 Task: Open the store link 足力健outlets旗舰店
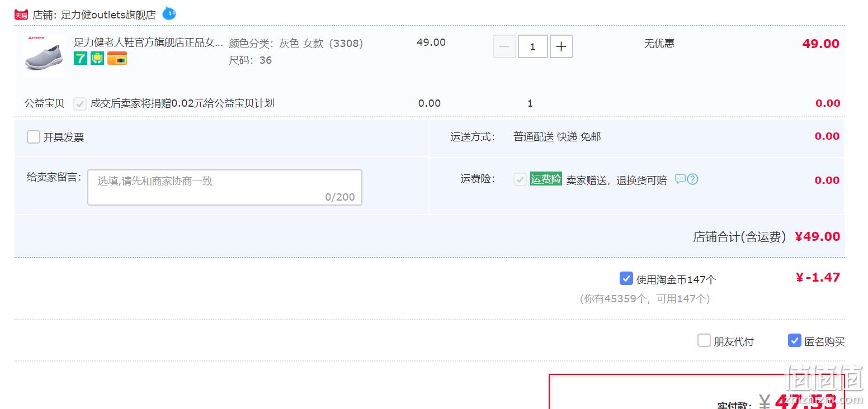click(108, 15)
